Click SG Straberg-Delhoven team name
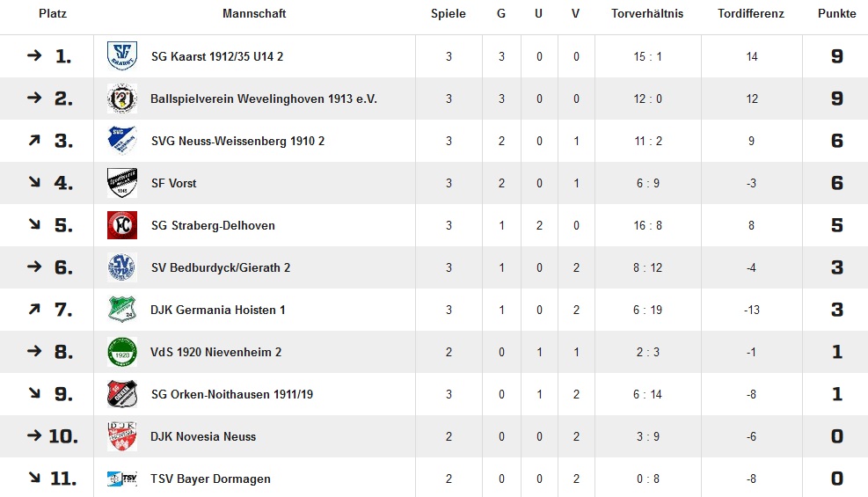This screenshot has width=868, height=497. pyautogui.click(x=213, y=226)
